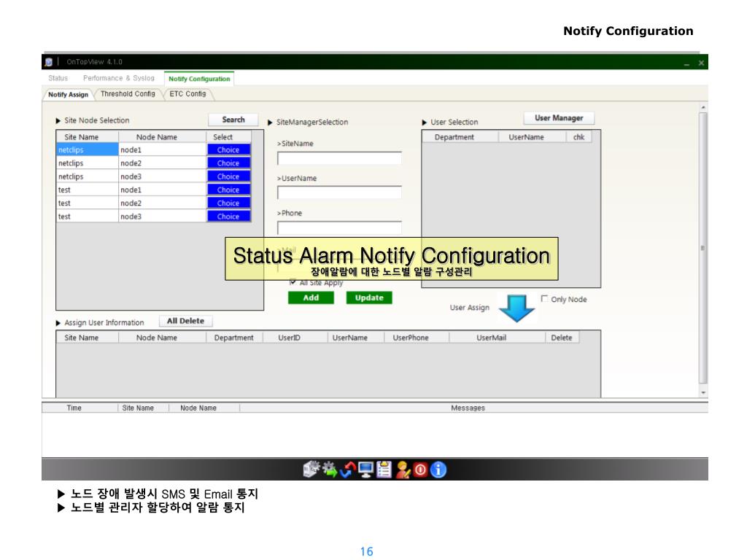Click Department header in User Selection
The image size is (747, 560).
click(x=460, y=136)
